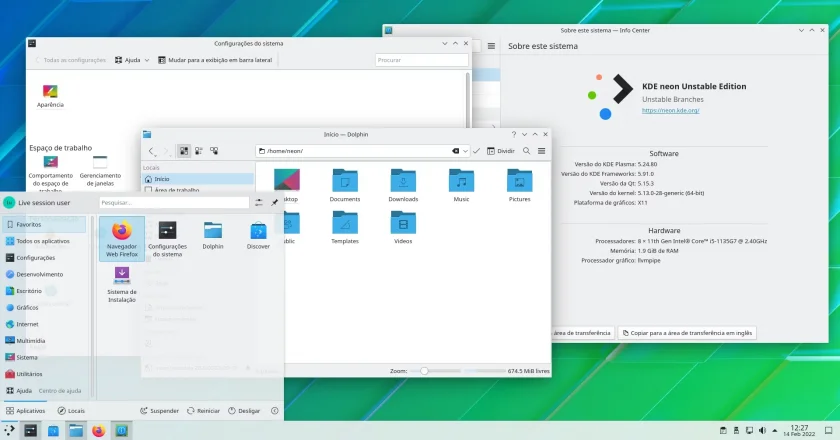This screenshot has height=440, width=840.
Task: Open the Pictures folder in Dolphin
Action: [519, 185]
